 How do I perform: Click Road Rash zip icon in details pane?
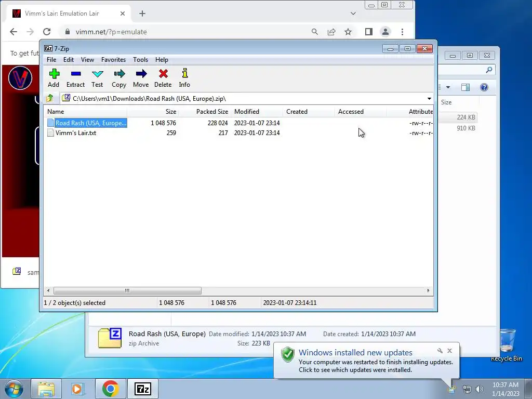pos(110,338)
